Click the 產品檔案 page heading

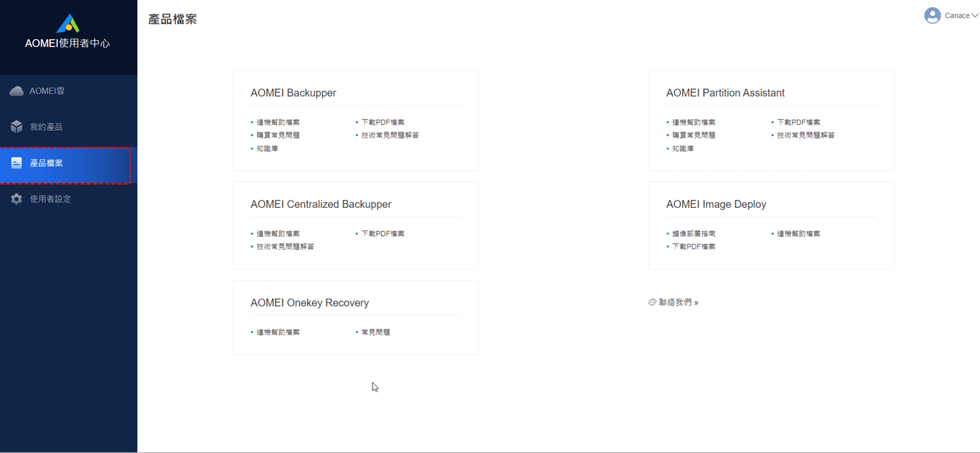[x=173, y=19]
